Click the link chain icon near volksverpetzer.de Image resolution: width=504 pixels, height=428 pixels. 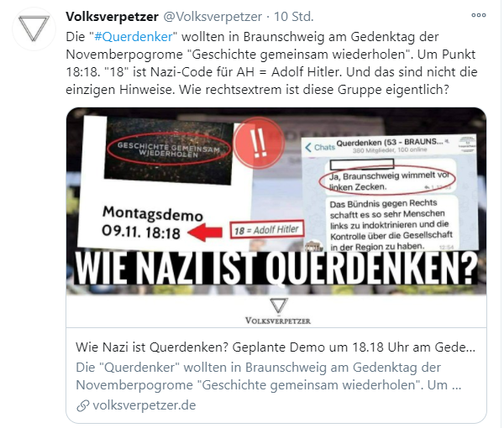(82, 406)
